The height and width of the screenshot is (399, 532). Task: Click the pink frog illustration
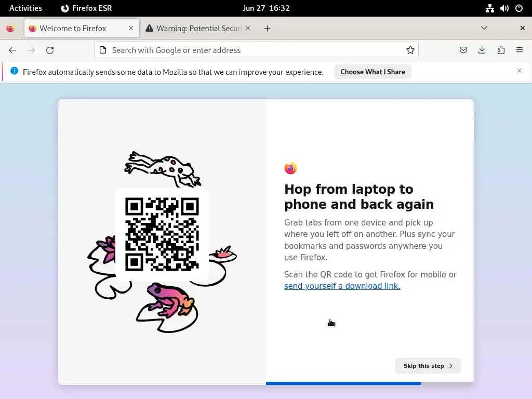pyautogui.click(x=170, y=300)
